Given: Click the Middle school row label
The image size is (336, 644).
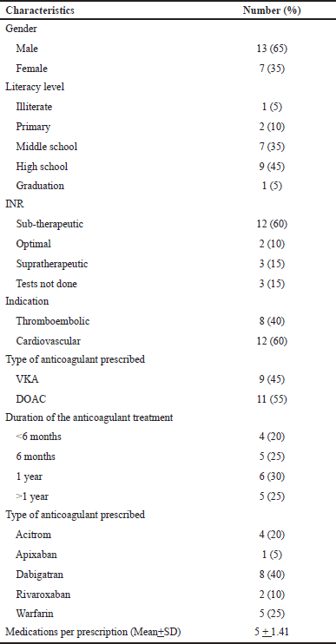Looking at the screenshot, I should 46,146.
